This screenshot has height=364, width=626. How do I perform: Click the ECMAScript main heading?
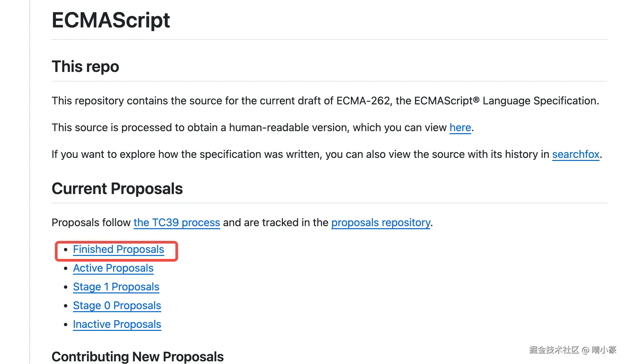tap(111, 20)
